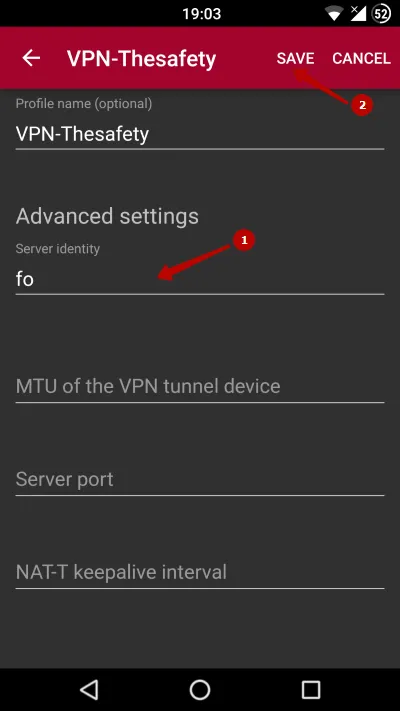400x711 pixels.
Task: Tap the VPN-Thesafety title in header
Action: 141,58
